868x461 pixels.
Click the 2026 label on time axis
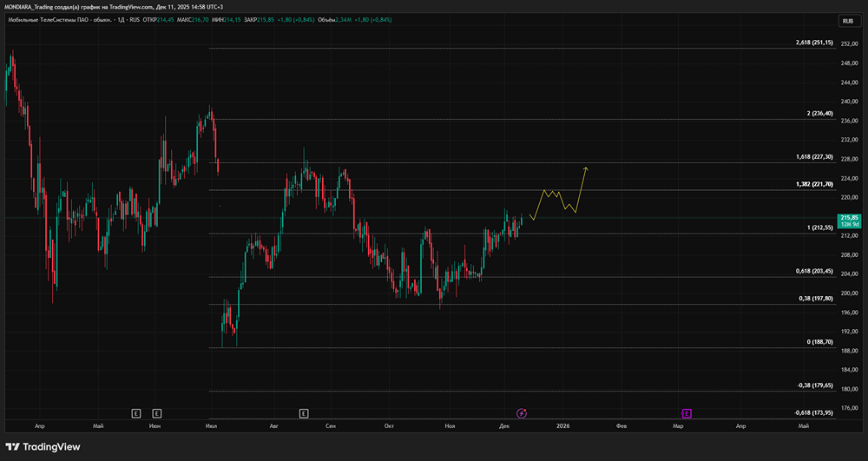[x=562, y=427]
